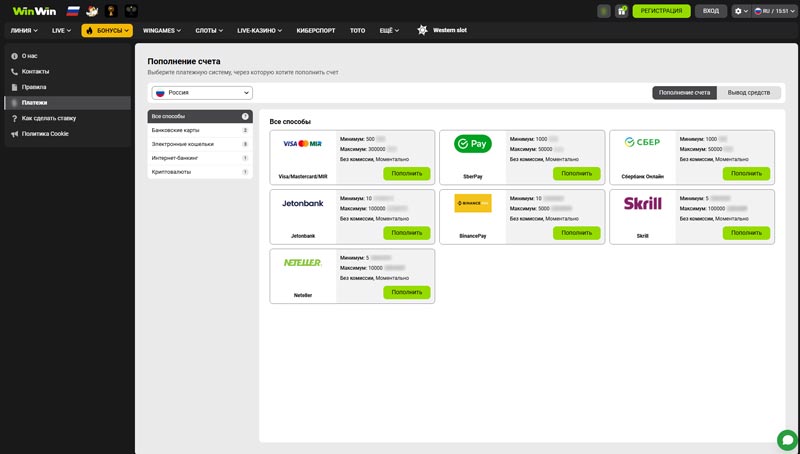Click the Visa Mastercard MIR logo
The height and width of the screenshot is (454, 800).
click(x=303, y=144)
